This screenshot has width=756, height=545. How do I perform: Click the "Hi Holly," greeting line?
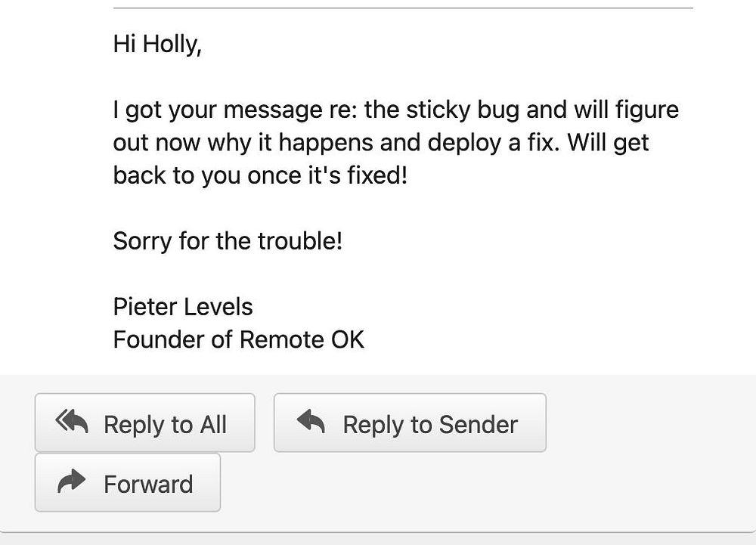point(157,45)
